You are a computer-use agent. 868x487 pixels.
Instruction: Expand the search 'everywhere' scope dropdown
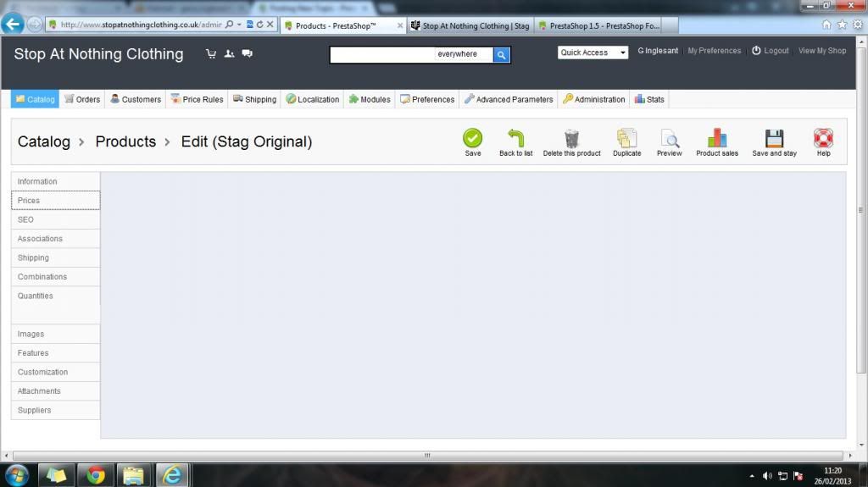463,54
